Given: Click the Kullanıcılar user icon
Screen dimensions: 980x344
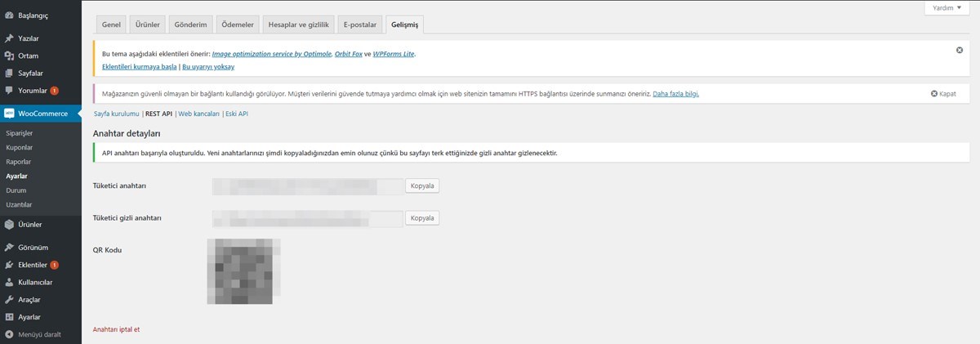Looking at the screenshot, I should coord(9,282).
